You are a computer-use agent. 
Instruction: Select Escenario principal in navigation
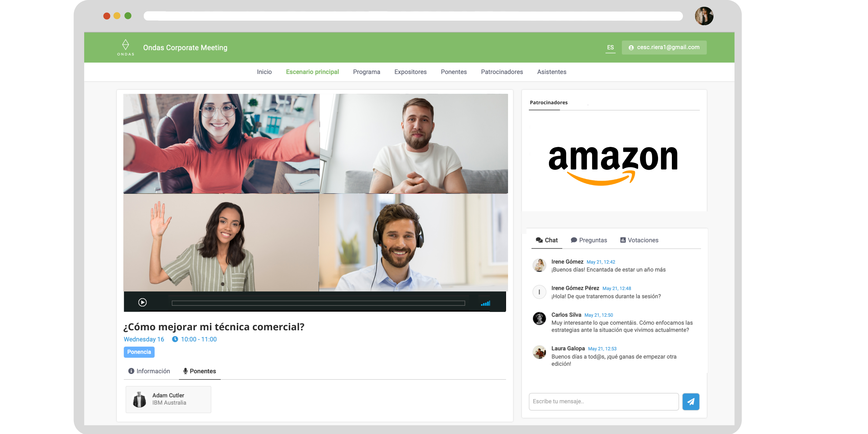click(312, 72)
